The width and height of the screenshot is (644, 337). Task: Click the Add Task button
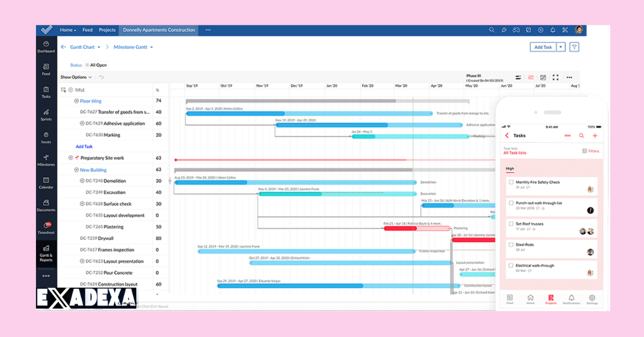point(544,47)
